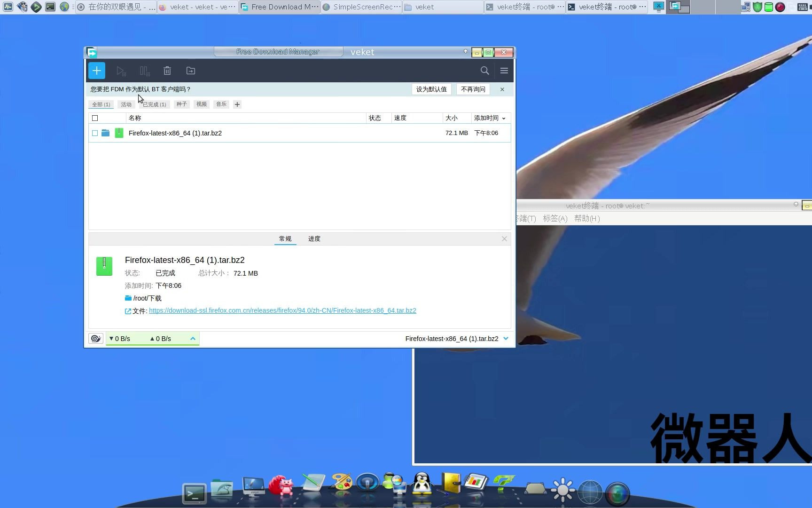Click the Firefox filename in status bar
This screenshot has height=508, width=812.
[x=452, y=339]
